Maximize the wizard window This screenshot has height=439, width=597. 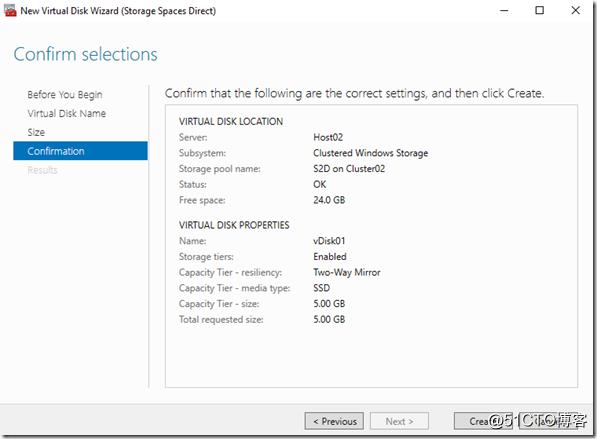pos(540,11)
